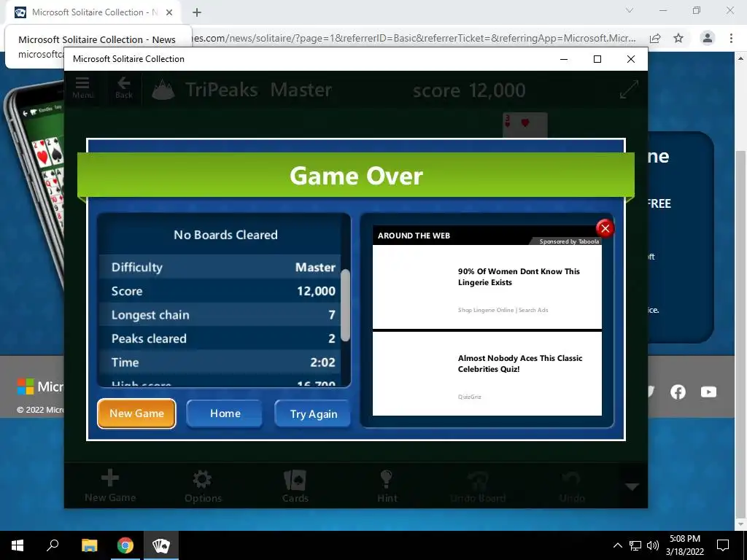Open the Windows Start menu

(x=18, y=545)
